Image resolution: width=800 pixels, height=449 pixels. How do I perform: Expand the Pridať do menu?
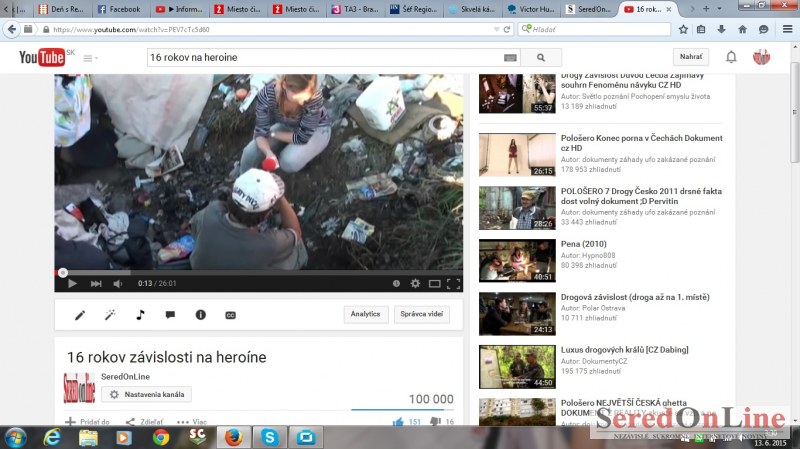point(88,422)
